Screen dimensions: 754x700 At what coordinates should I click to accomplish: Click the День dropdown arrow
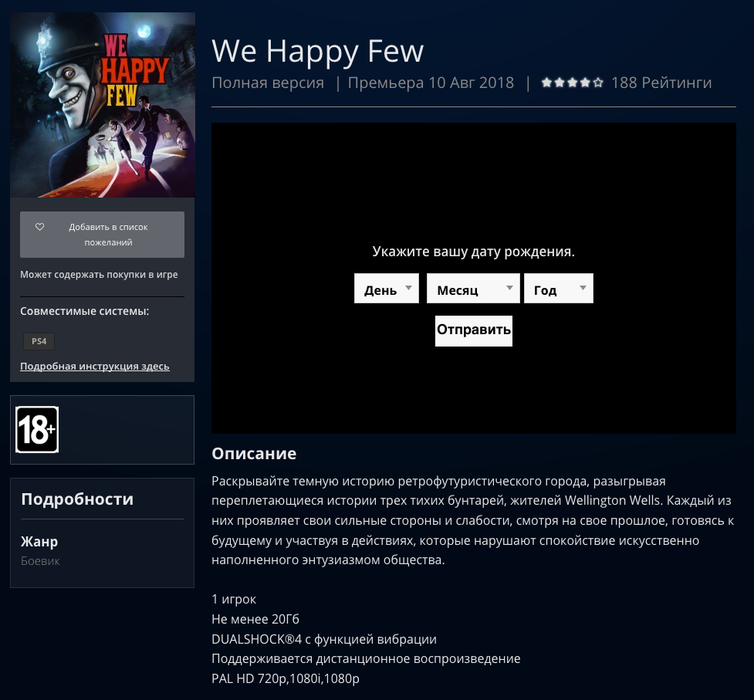(409, 288)
